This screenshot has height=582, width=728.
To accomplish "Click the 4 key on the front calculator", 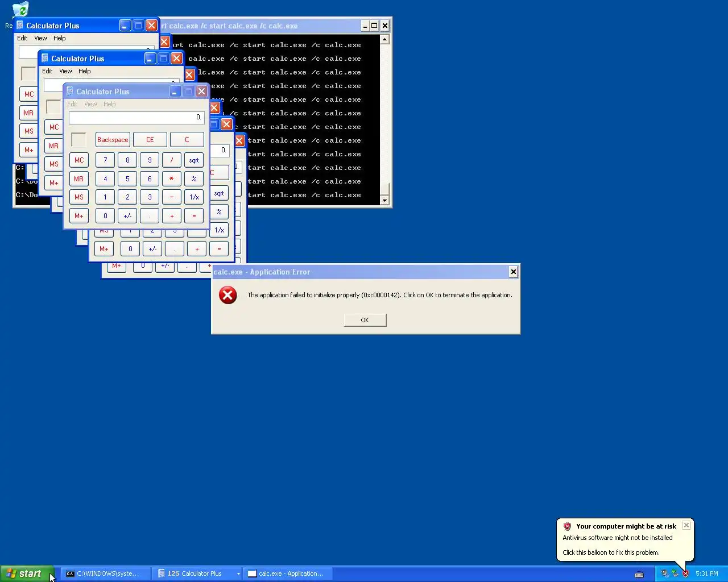I will pos(105,179).
